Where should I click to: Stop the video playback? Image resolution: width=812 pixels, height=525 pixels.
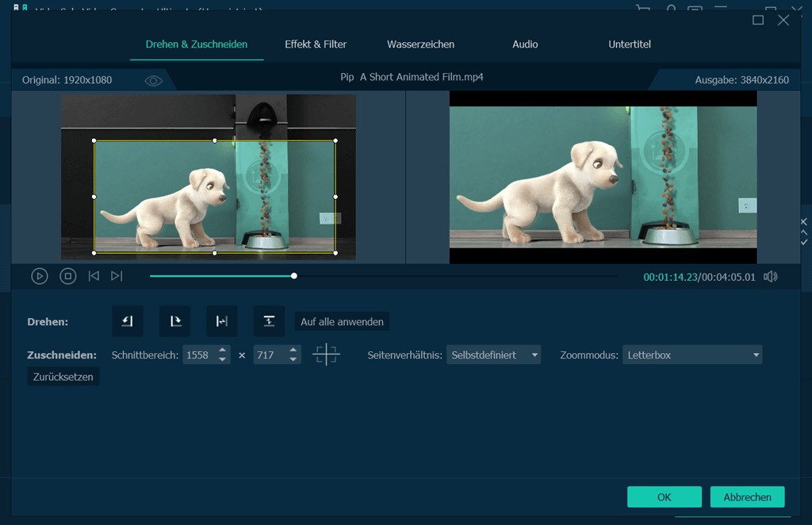point(68,277)
